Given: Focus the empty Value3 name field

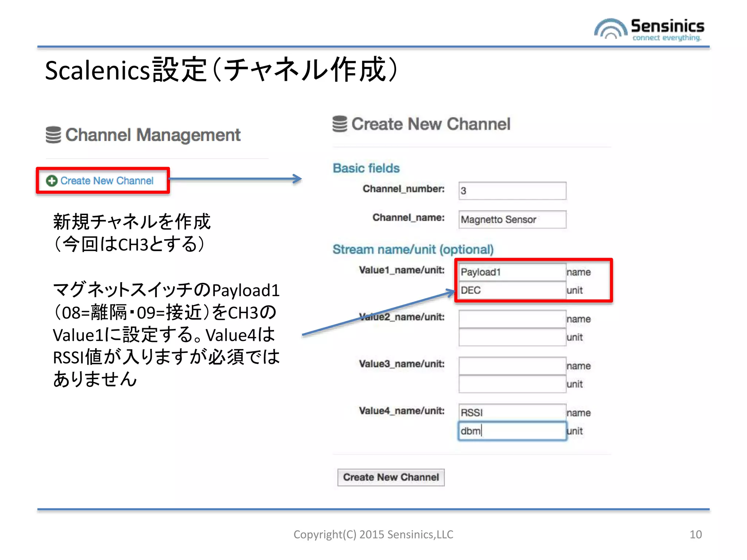Looking at the screenshot, I should pyautogui.click(x=512, y=366).
